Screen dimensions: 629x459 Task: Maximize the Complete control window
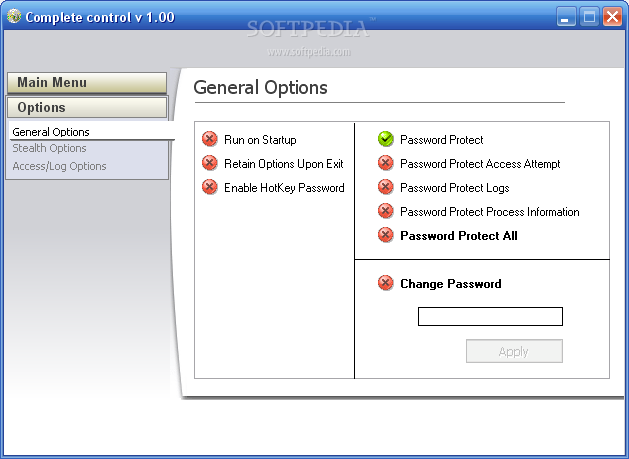point(589,17)
